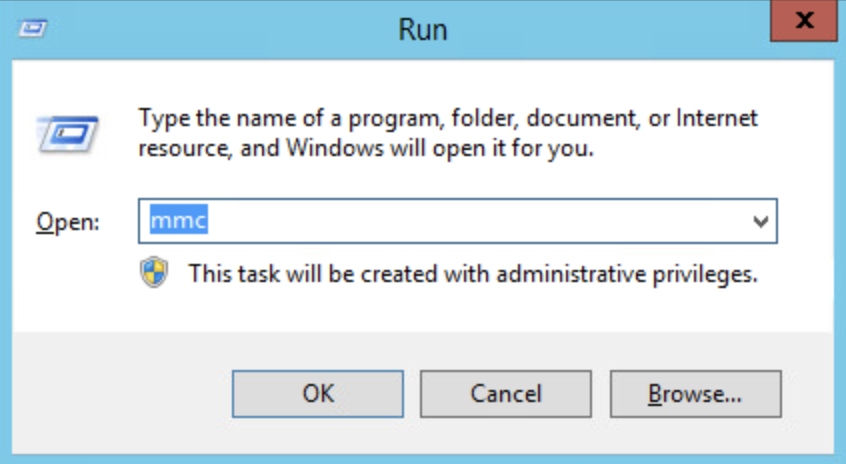Click the highlighted mmc text
Viewport: 846px width, 464px height.
click(x=178, y=221)
